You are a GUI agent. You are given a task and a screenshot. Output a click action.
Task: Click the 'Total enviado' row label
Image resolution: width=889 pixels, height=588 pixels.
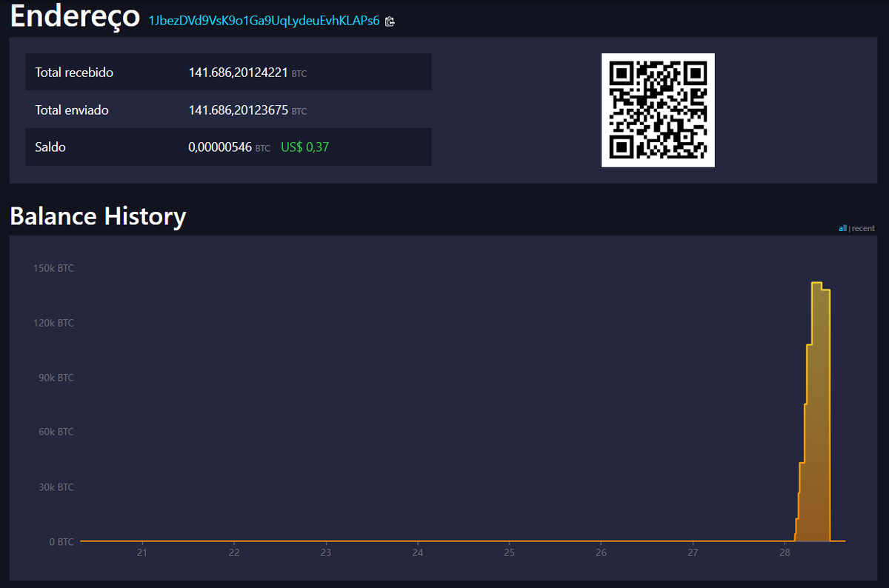(x=72, y=110)
